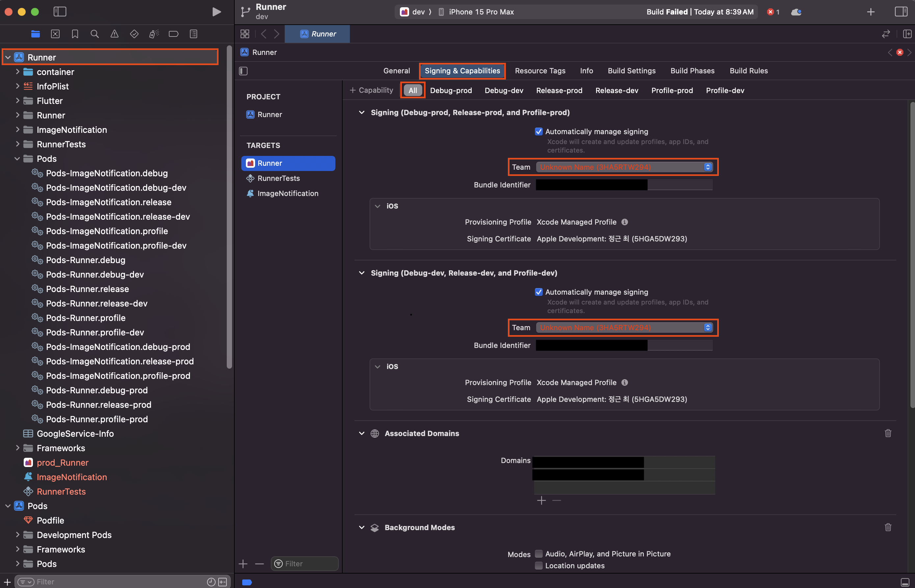
Task: Toggle the inspectors panel icon
Action: (901, 12)
